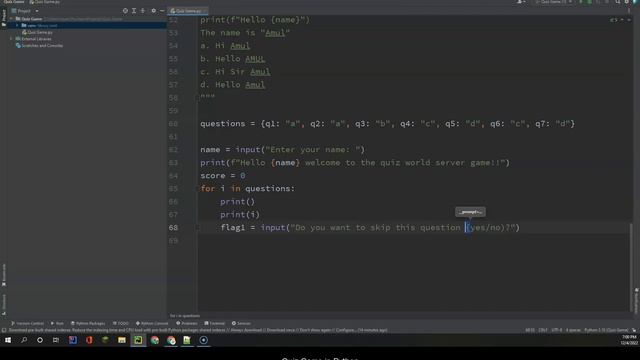Click the Notifications side tab
Screen dimensions: 640x360
(x=636, y=301)
